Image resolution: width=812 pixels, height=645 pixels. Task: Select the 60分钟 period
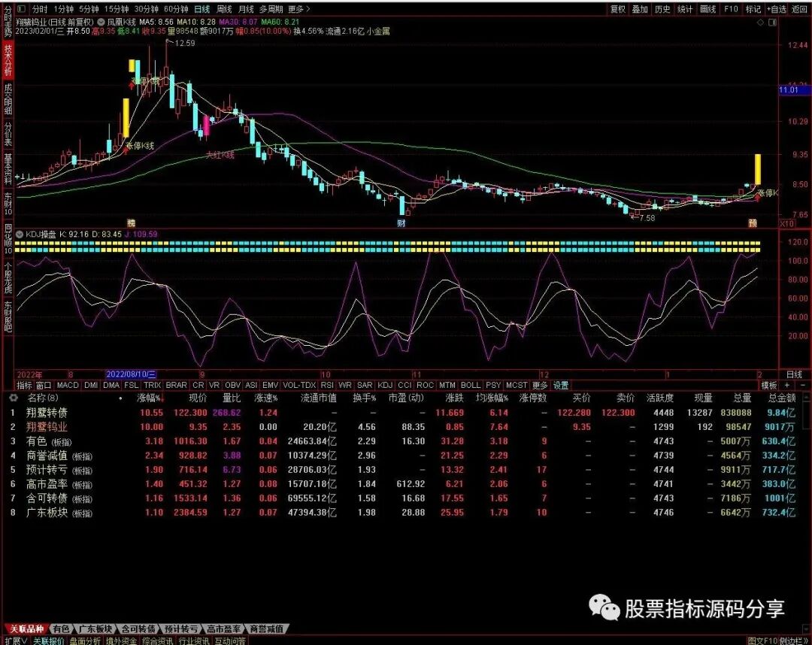pos(176,9)
